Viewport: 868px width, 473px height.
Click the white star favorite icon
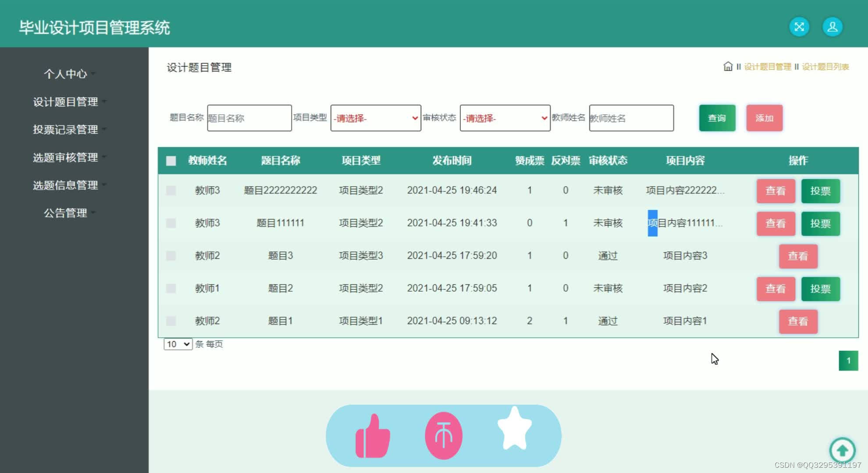point(515,428)
